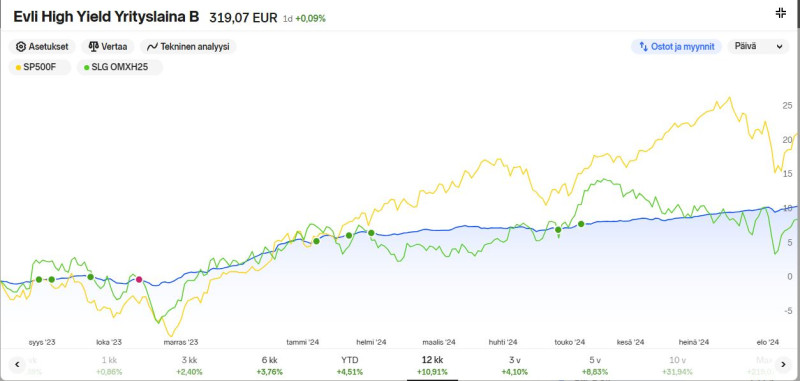Go to next time periods arrow

(x=783, y=364)
